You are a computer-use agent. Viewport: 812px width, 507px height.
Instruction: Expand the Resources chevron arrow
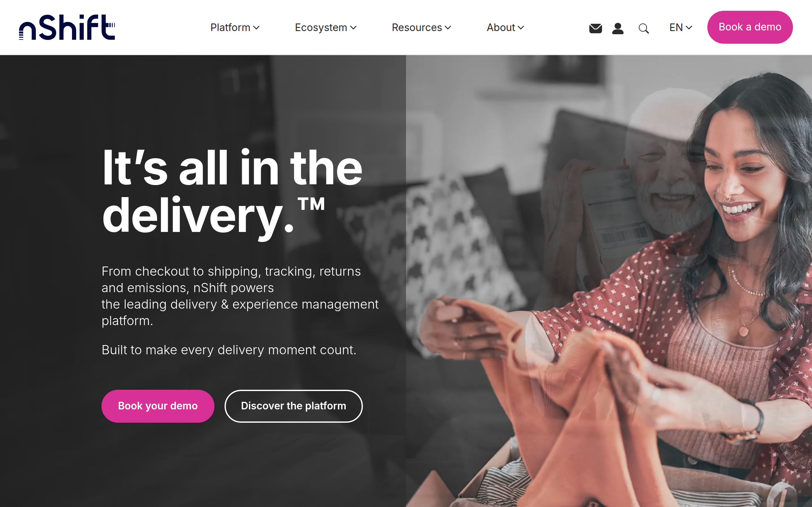[448, 28]
